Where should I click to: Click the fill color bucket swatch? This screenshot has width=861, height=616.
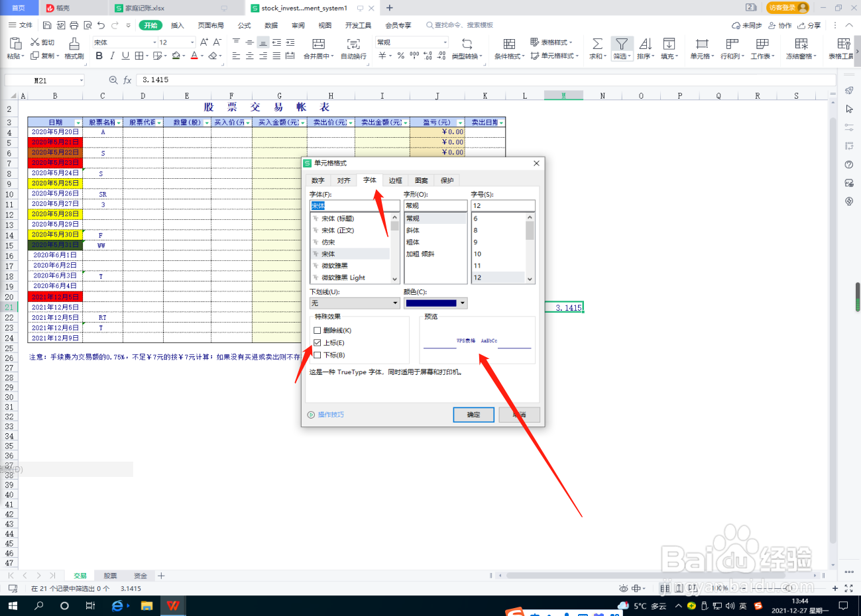[176, 56]
